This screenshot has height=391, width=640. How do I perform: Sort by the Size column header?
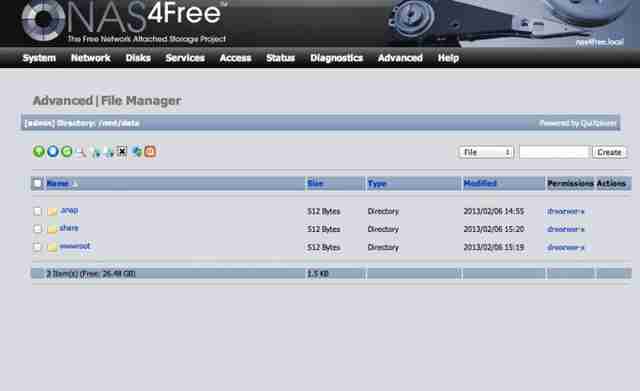click(x=315, y=183)
